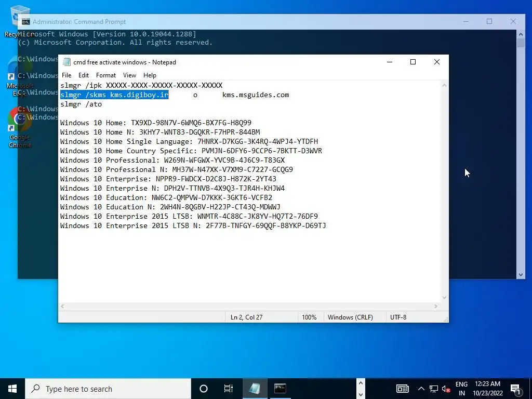The image size is (532, 399).
Task: Click the muted volume tray icon
Action: point(446,389)
